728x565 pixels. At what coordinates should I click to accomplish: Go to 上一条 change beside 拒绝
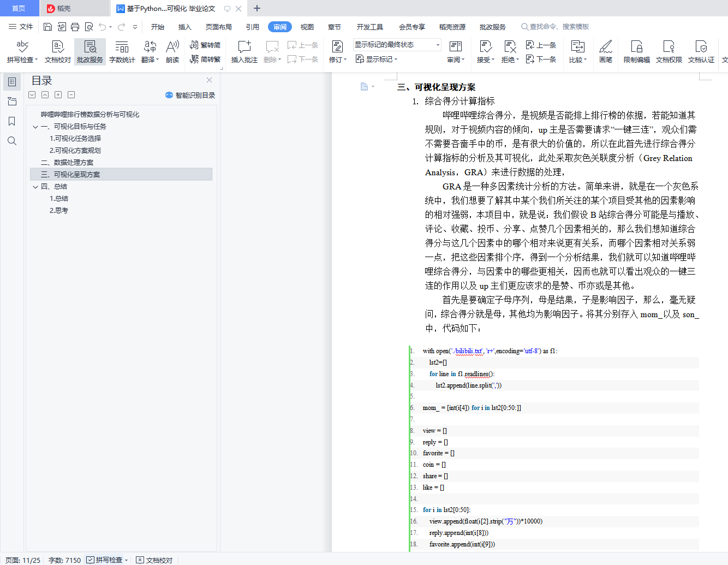click(x=541, y=45)
